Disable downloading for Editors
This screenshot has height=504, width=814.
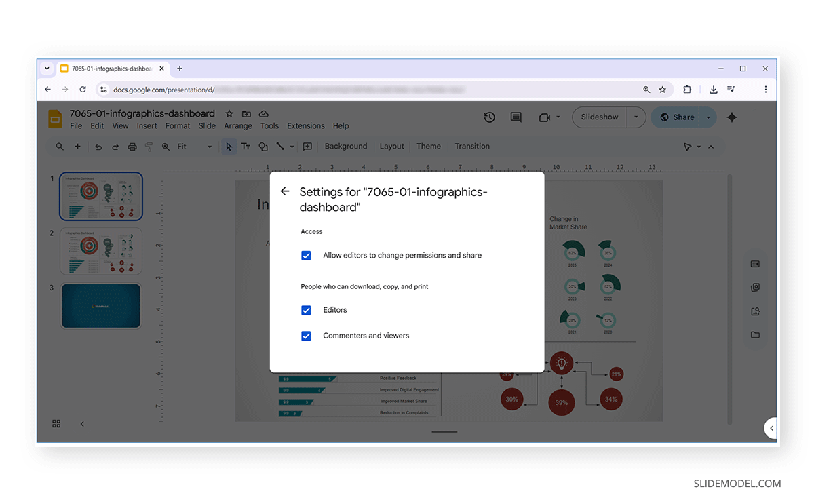tap(306, 310)
